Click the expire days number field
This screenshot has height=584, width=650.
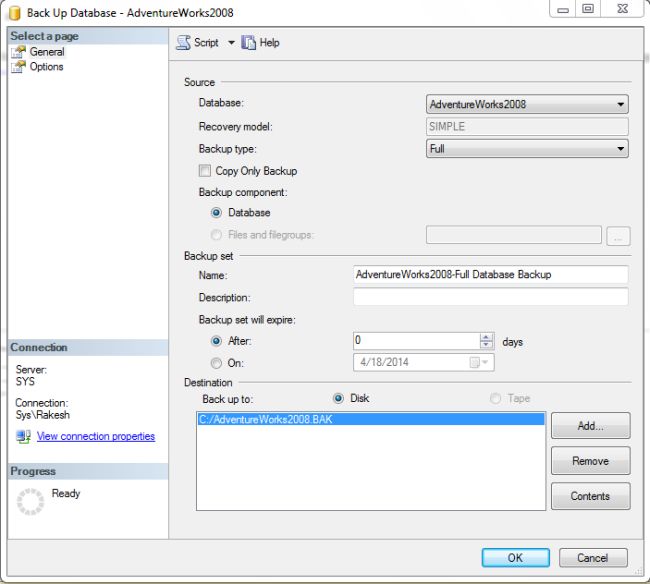(x=417, y=341)
